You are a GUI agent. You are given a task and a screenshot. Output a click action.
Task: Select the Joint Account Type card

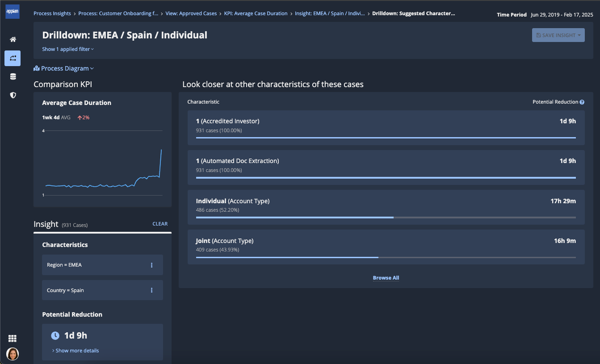[386, 247]
